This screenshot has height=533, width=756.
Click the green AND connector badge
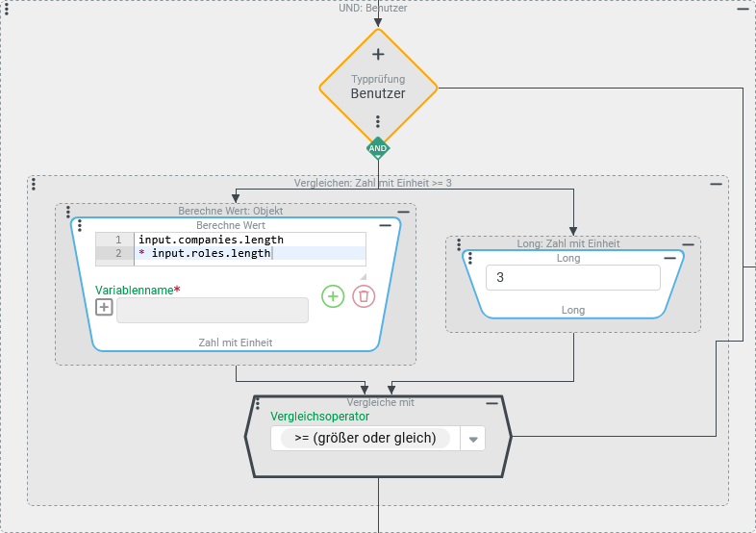pyautogui.click(x=378, y=148)
